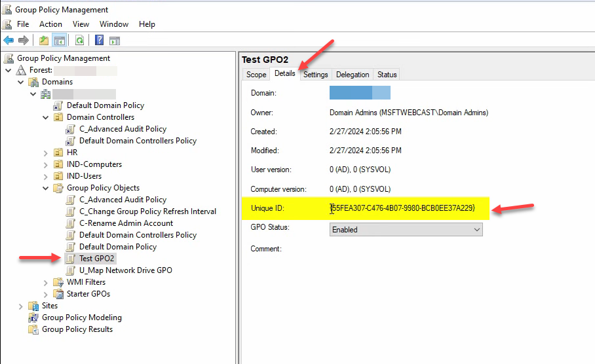Select the Details tab
The image size is (595, 364).
coord(284,73)
